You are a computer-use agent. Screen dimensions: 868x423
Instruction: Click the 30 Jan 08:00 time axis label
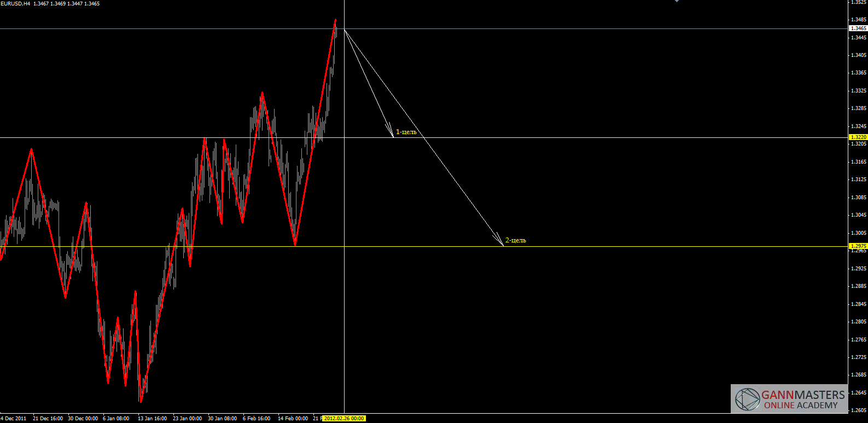pyautogui.click(x=222, y=419)
